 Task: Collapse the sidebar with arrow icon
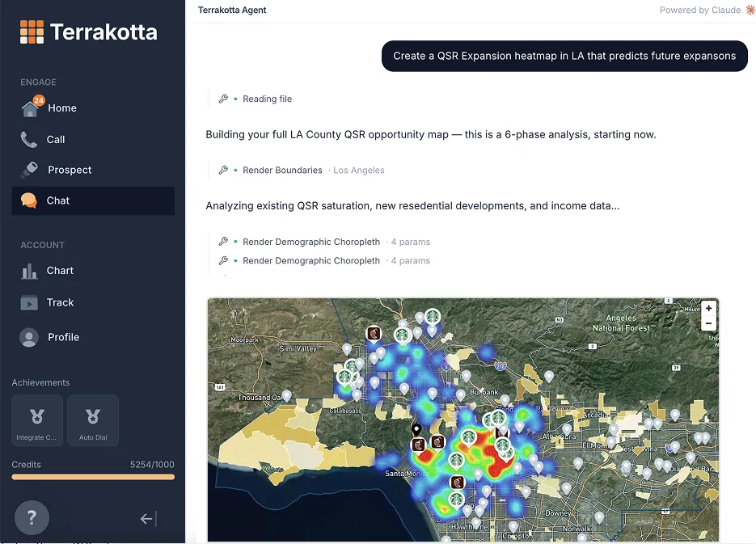pos(148,518)
